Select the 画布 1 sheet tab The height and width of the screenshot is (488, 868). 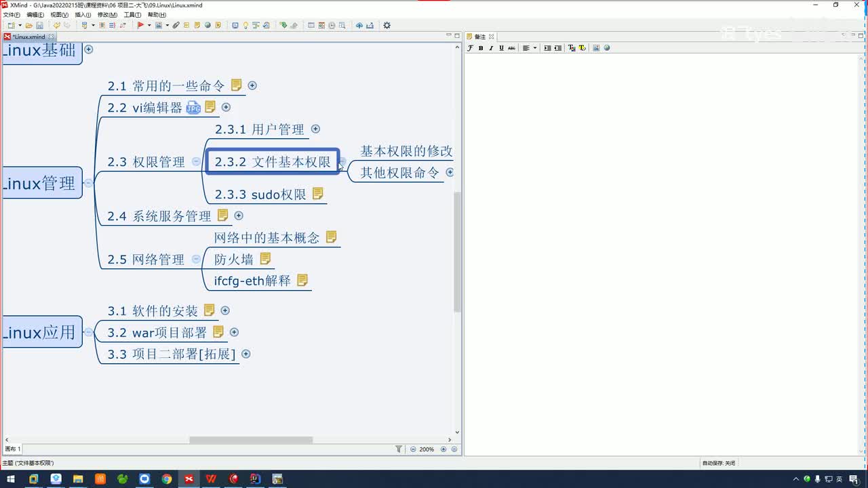point(13,449)
